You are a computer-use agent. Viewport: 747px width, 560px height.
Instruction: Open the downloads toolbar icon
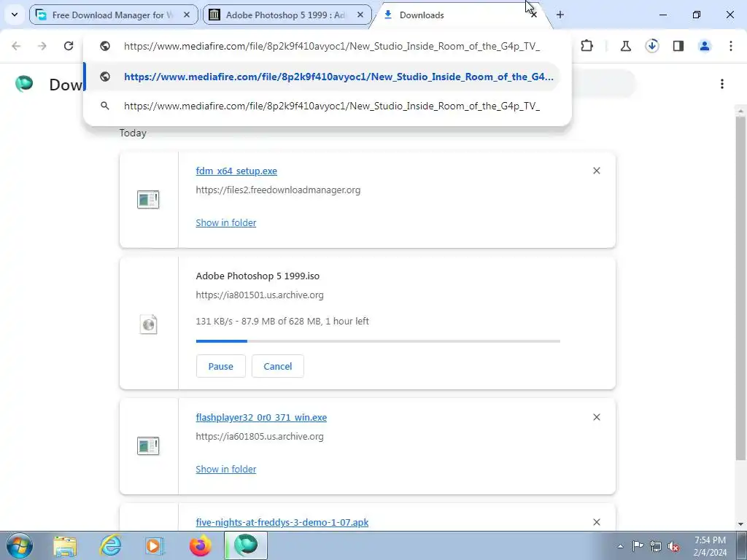click(x=652, y=46)
